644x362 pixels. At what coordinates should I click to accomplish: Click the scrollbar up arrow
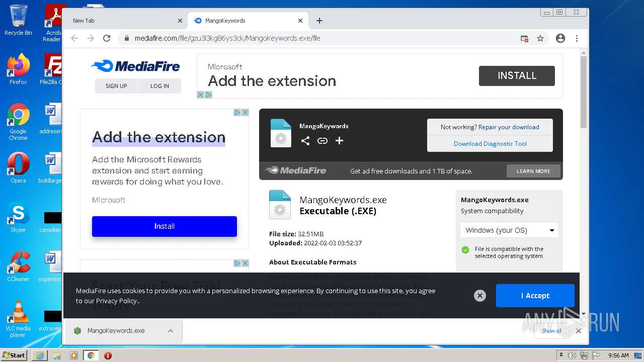pos(584,52)
